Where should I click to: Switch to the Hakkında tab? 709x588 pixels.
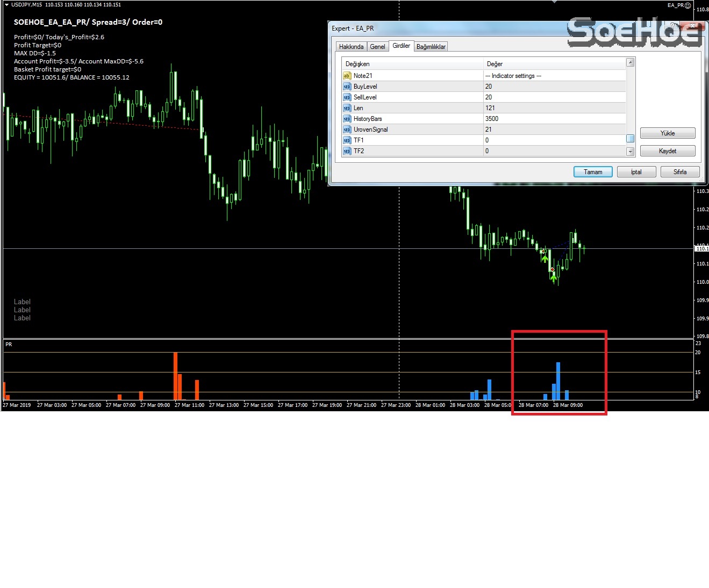(x=351, y=47)
